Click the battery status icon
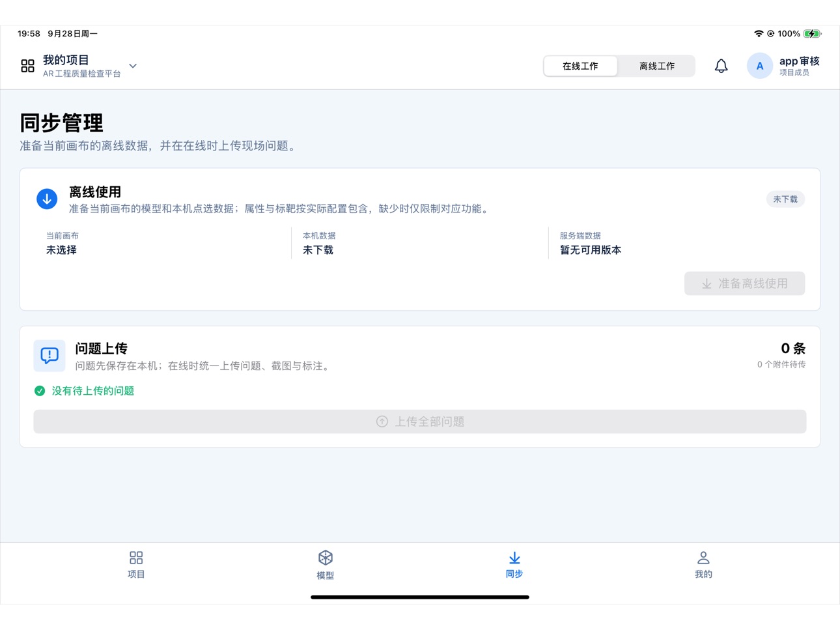840x630 pixels. (812, 33)
